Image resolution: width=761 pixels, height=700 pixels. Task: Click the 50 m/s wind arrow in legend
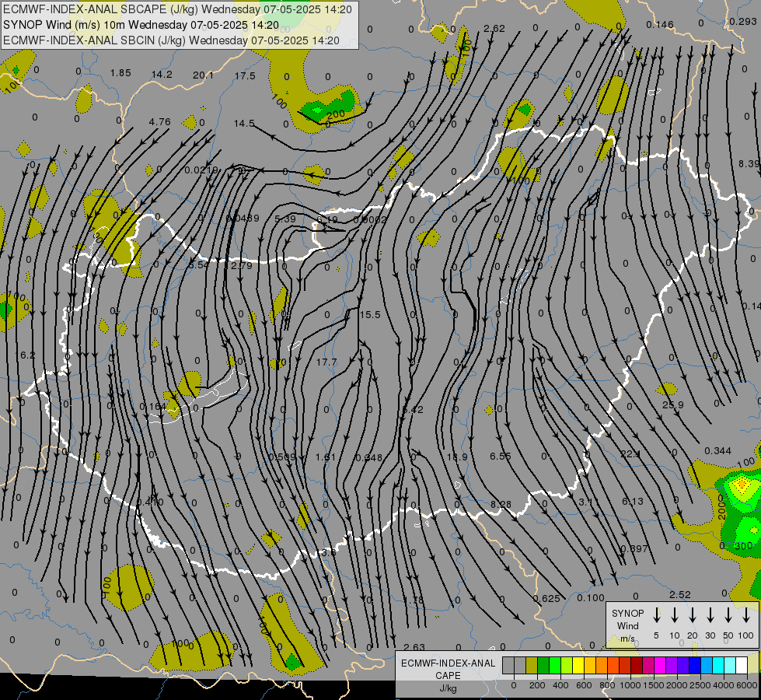tap(728, 615)
